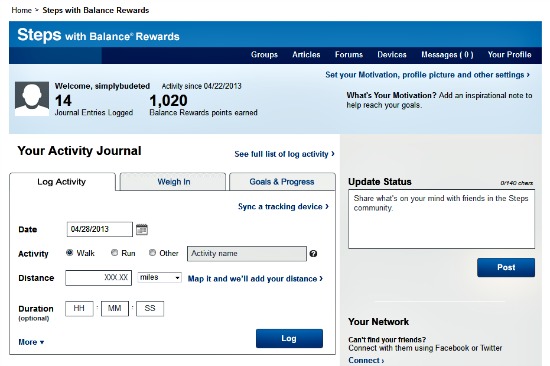Image resolution: width=550 pixels, height=366 pixels.
Task: Click the Post status button
Action: pos(506,267)
